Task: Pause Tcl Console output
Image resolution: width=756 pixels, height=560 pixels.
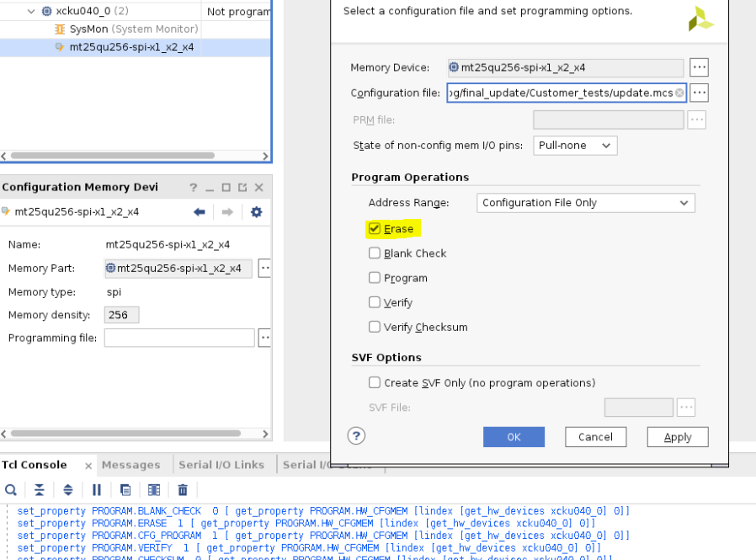Action: (97, 489)
